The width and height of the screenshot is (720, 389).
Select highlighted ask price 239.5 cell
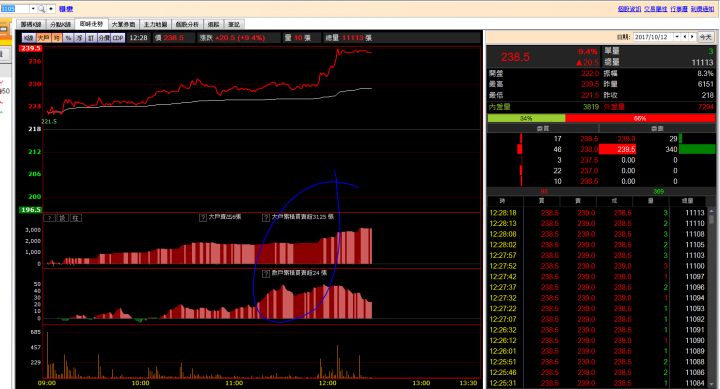618,149
